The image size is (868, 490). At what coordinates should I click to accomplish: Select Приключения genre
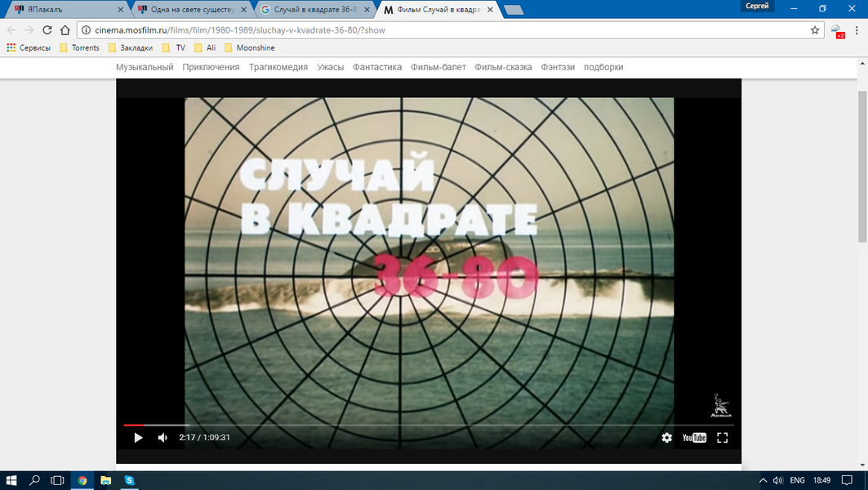[211, 67]
